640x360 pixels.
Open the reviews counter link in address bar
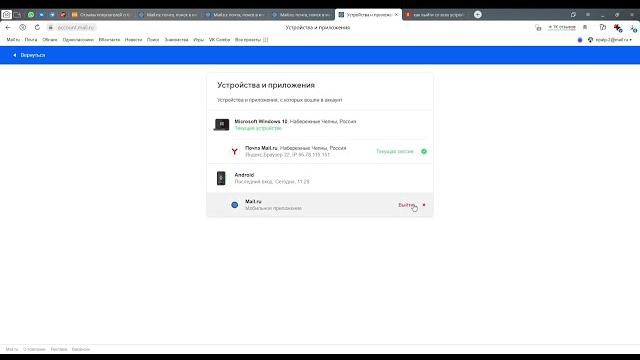coord(562,27)
